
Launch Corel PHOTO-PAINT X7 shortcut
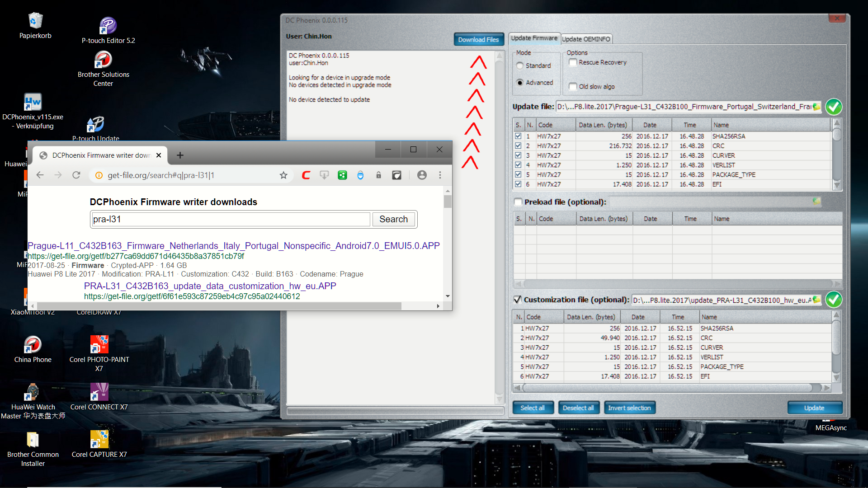[99, 354]
